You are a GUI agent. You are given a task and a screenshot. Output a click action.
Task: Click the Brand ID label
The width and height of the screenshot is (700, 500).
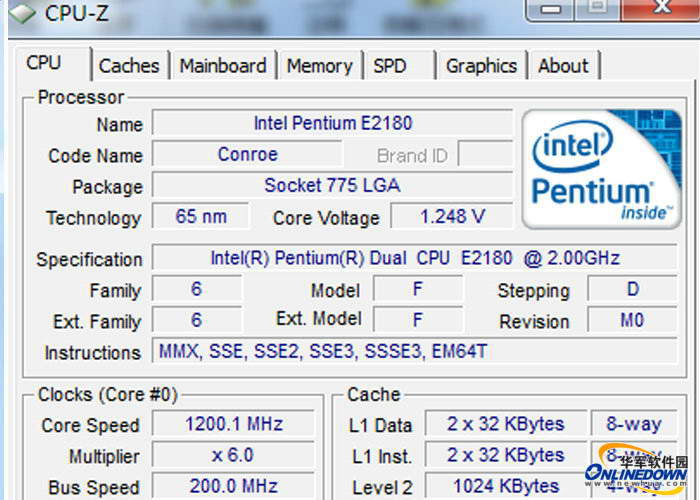pyautogui.click(x=412, y=156)
